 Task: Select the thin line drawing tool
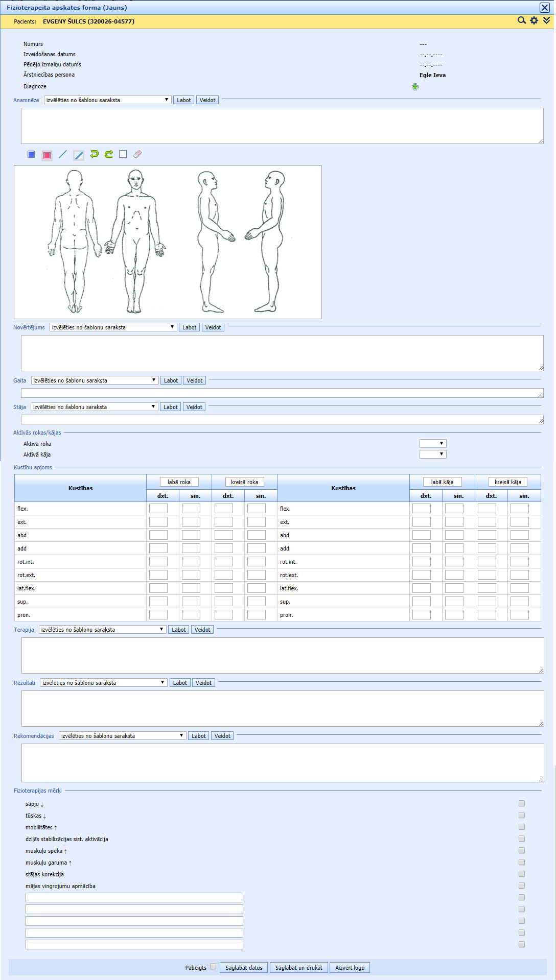(x=63, y=154)
